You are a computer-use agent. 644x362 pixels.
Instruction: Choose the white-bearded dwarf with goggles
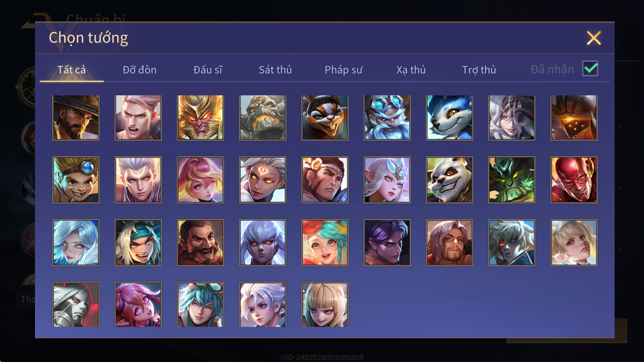tap(387, 117)
